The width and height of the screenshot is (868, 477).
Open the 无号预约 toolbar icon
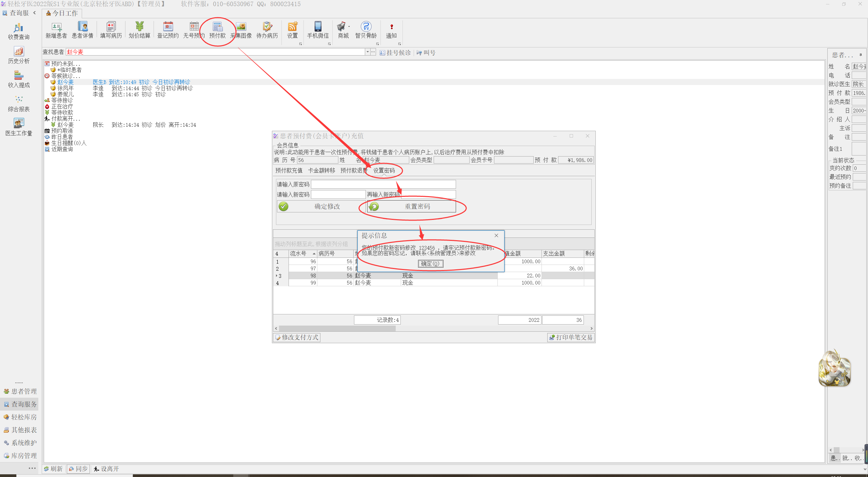pos(194,30)
